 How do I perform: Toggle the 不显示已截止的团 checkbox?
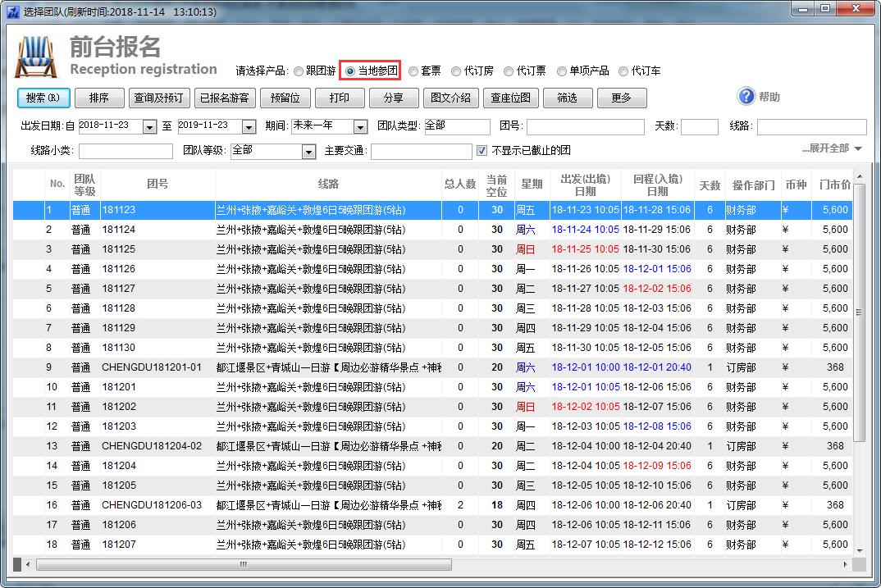[482, 151]
